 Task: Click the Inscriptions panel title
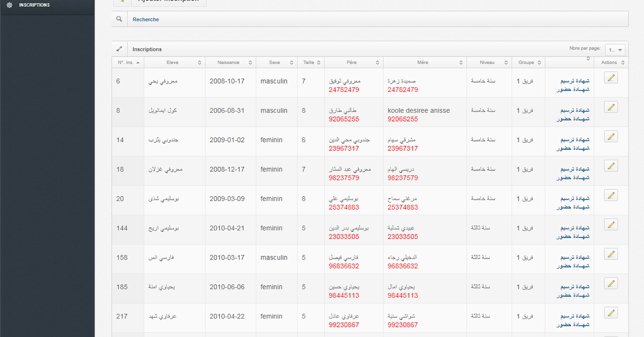click(x=147, y=49)
